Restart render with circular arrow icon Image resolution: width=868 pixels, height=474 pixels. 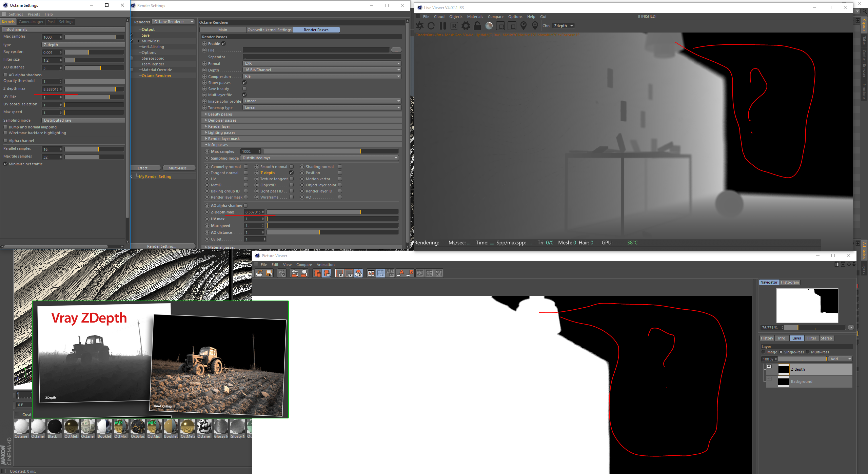tap(431, 26)
